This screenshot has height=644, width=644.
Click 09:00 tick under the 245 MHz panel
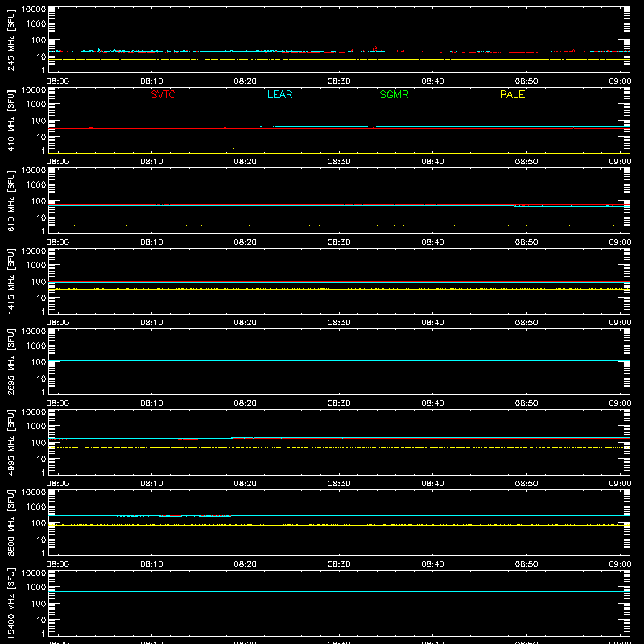click(x=620, y=81)
